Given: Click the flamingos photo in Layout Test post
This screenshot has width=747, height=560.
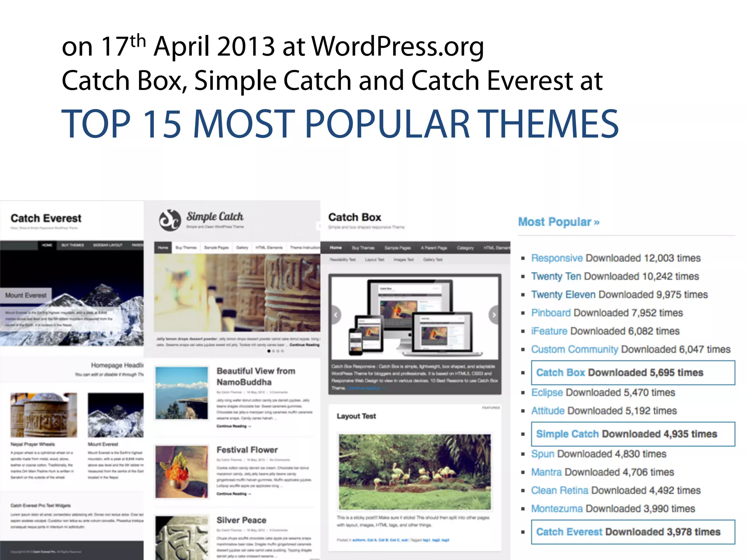Looking at the screenshot, I should tap(415, 471).
